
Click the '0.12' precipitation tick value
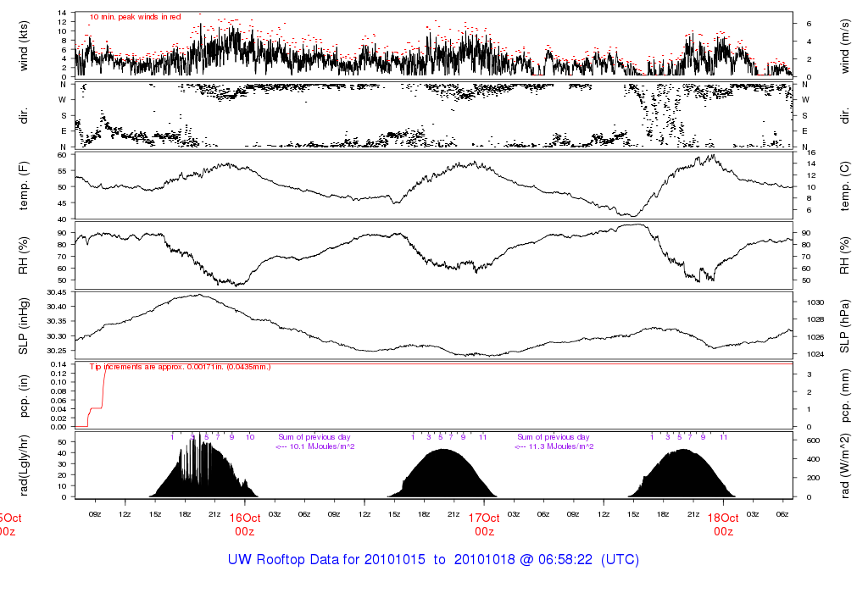tap(58, 374)
